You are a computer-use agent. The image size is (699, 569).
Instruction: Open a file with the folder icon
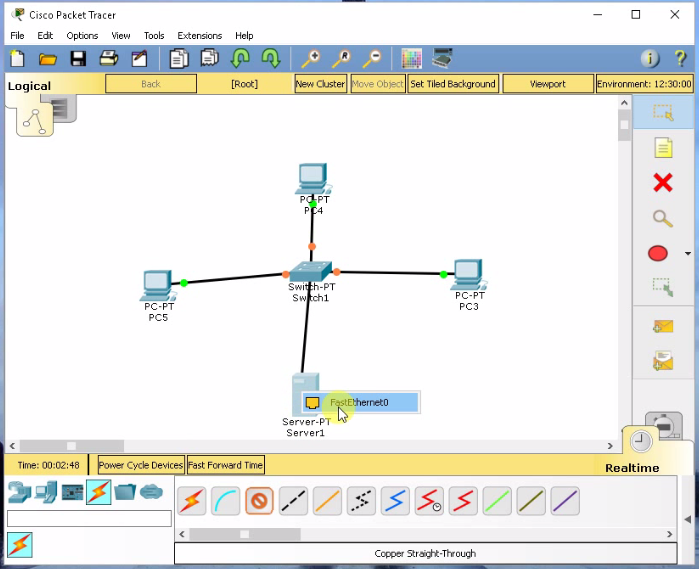pos(48,59)
